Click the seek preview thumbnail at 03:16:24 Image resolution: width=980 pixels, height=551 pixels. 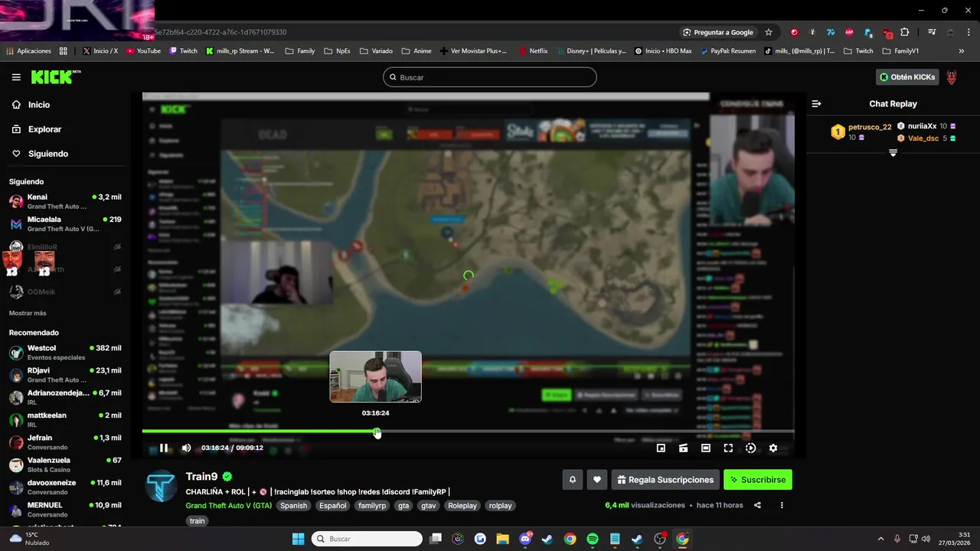375,377
